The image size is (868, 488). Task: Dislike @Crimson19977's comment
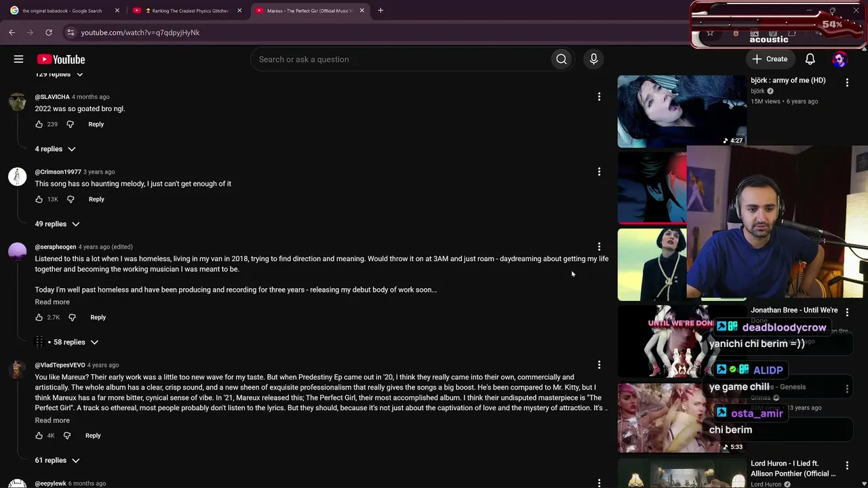pos(71,199)
